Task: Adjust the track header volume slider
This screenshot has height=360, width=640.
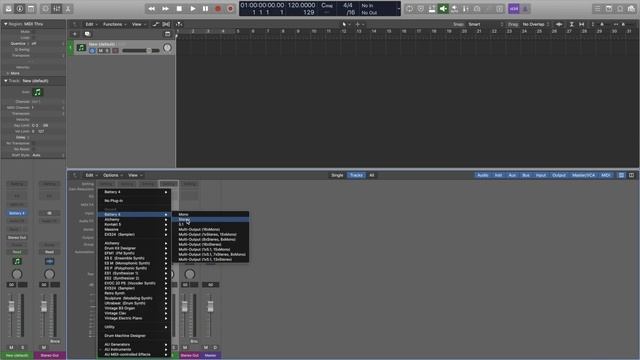Action: [x=141, y=51]
